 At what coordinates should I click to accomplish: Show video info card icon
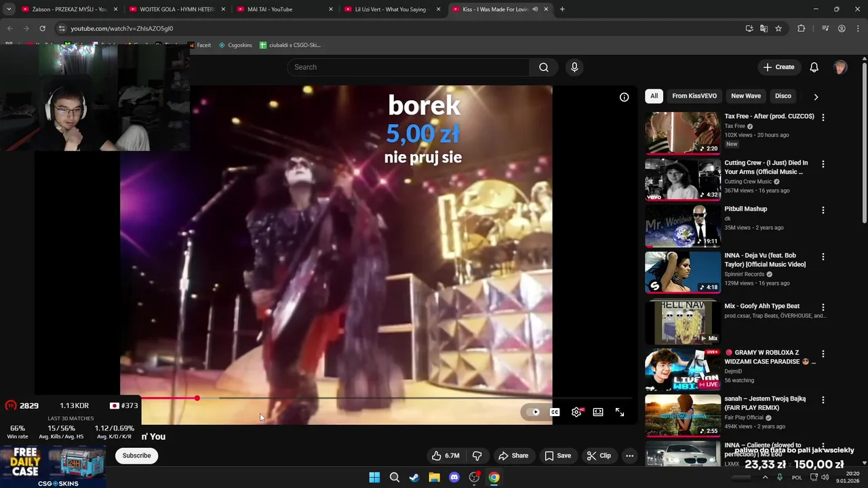coord(624,97)
